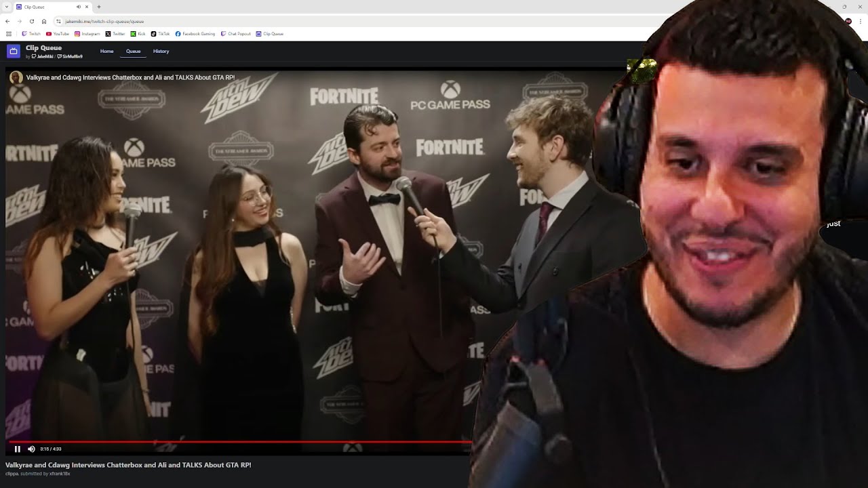
Task: Open the Chat Popout bookmark
Action: 236,33
